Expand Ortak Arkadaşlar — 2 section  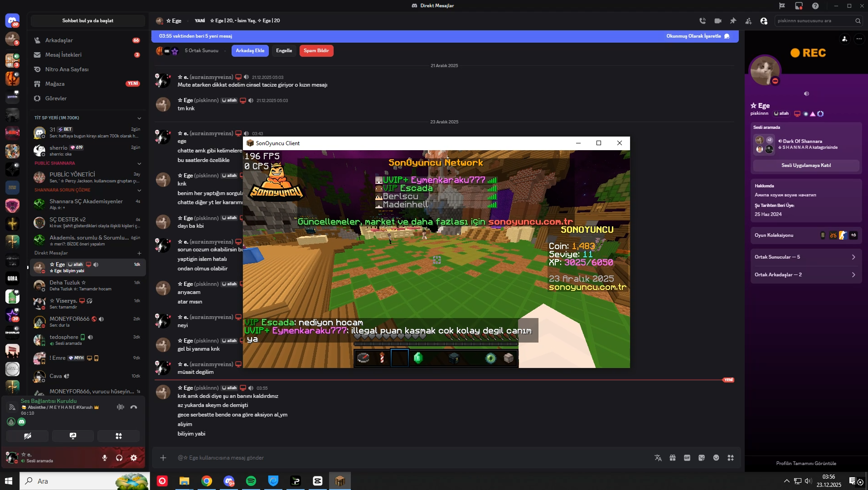click(805, 274)
